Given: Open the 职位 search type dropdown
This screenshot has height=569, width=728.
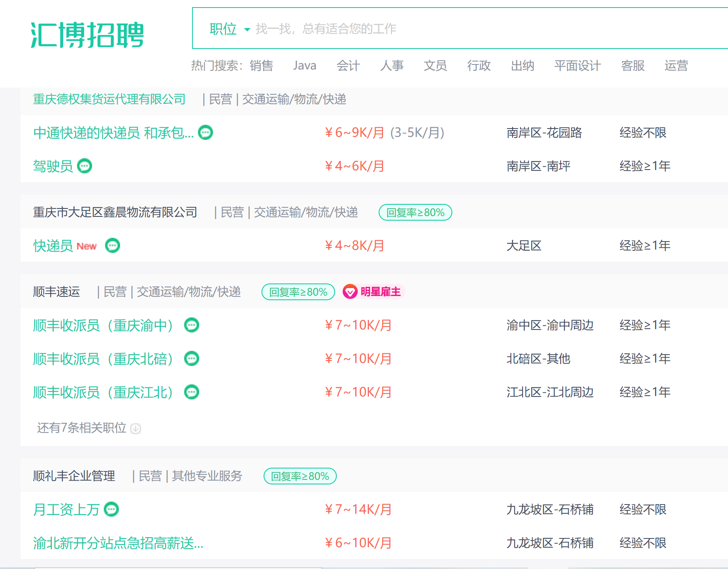Looking at the screenshot, I should click(x=229, y=29).
